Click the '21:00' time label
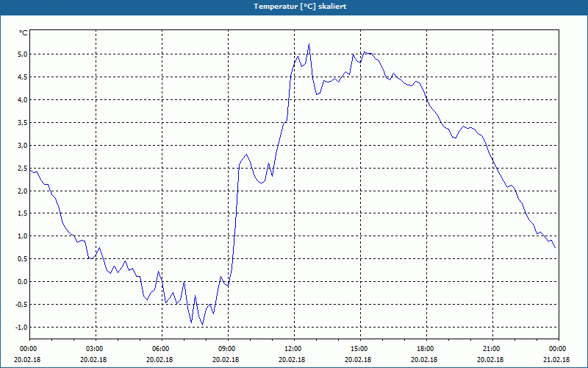588x368 pixels. click(491, 349)
